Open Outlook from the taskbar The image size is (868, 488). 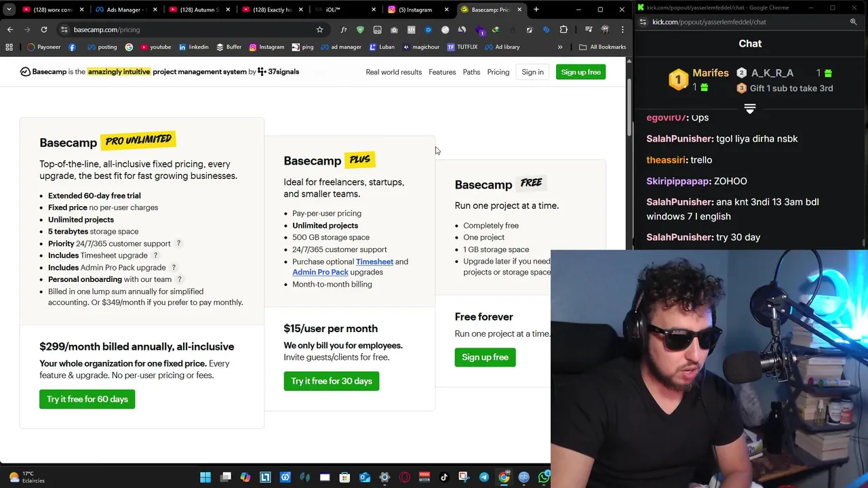click(365, 477)
